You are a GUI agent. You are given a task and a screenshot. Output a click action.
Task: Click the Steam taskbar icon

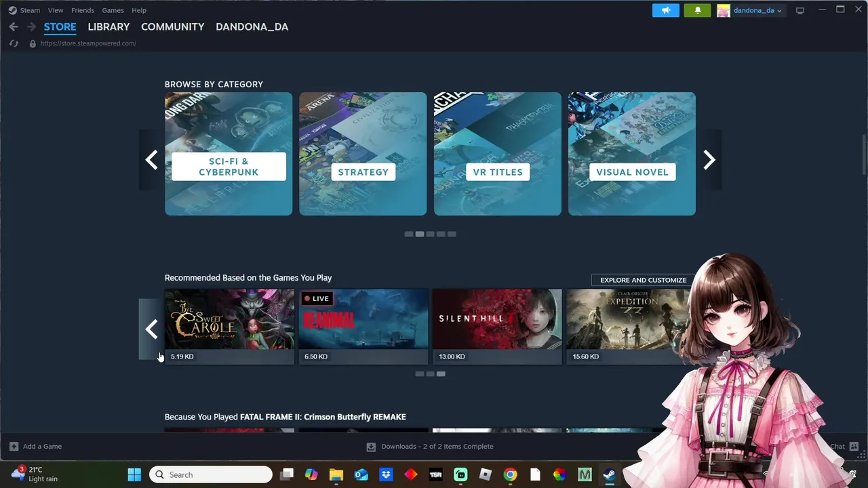pos(609,474)
